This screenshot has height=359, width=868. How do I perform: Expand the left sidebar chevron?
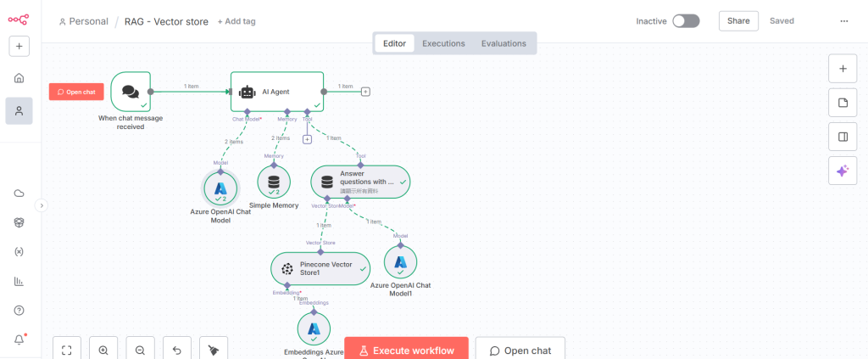[x=42, y=205]
